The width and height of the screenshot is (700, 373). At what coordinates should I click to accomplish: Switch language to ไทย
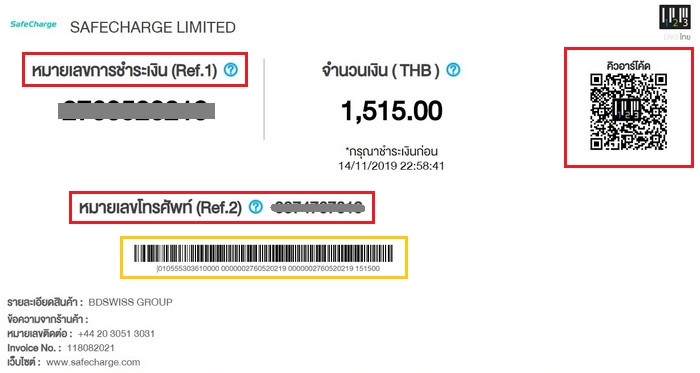tap(685, 37)
